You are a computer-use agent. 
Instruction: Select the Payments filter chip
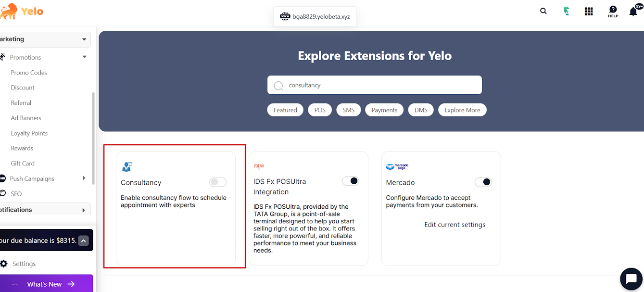point(384,110)
